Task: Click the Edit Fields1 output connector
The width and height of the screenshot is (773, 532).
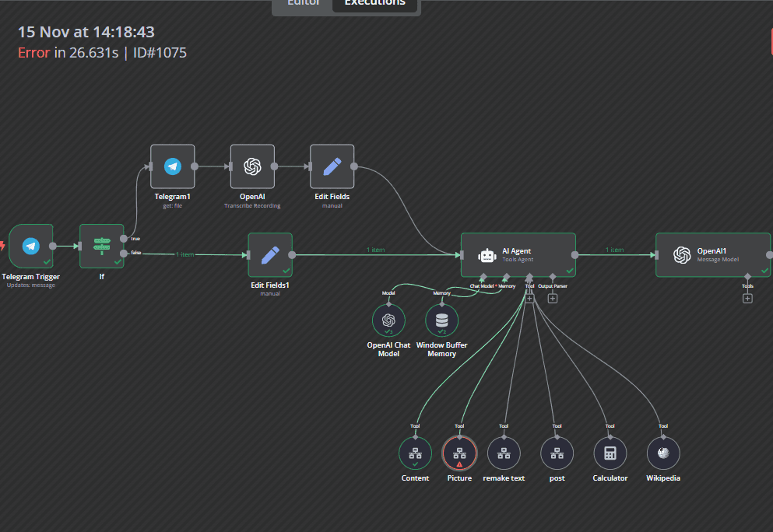Action: 292,255
